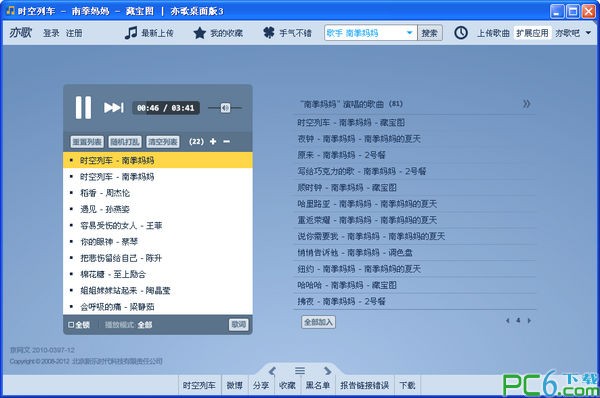This screenshot has width=600, height=398.
Task: Open the search type dropdown arrow
Action: (x=409, y=33)
